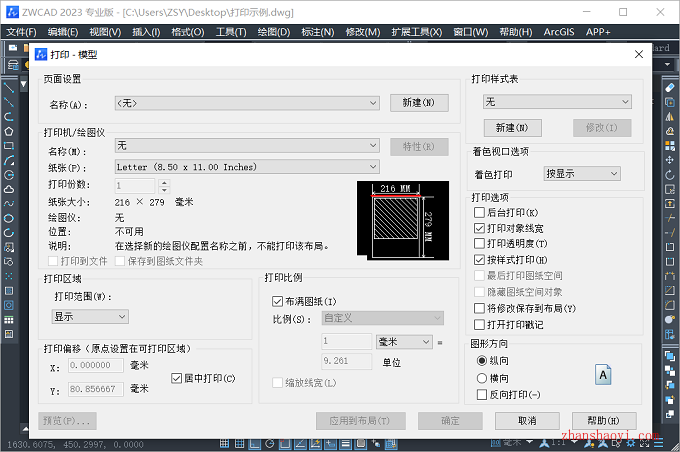Select the Arc tool in left toolbar

pos(9,160)
